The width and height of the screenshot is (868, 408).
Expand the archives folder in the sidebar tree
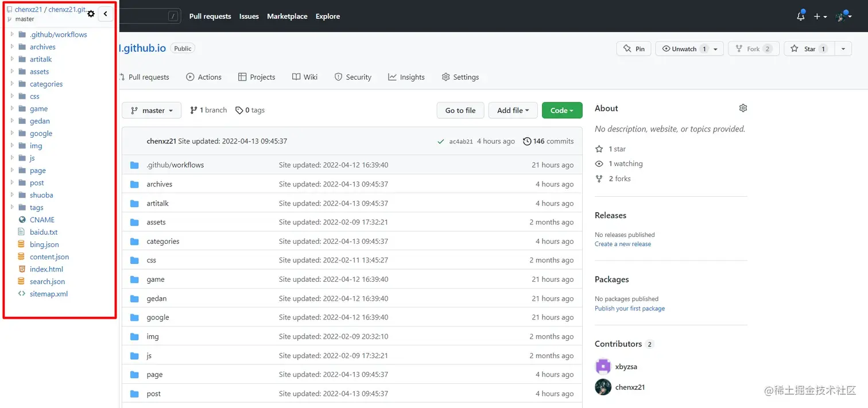tap(12, 46)
